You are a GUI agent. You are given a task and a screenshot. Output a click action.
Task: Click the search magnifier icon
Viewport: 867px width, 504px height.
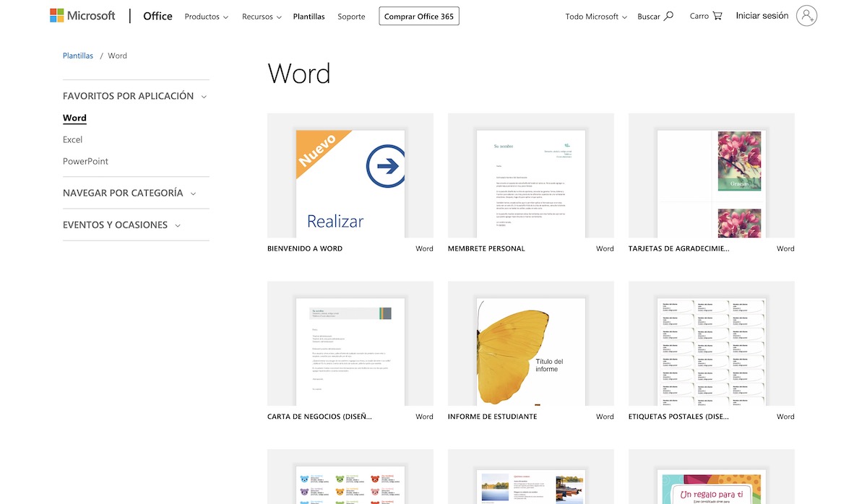tap(668, 16)
